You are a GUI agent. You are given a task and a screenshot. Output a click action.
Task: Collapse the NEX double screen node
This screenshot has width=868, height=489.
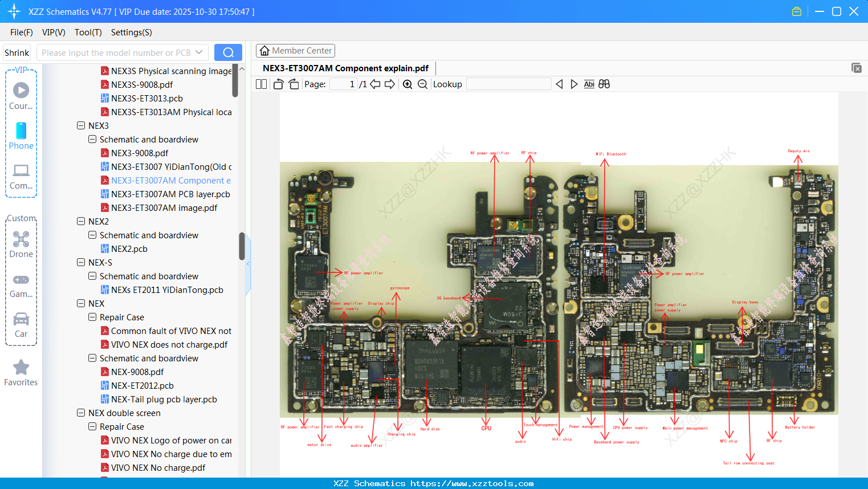click(81, 413)
